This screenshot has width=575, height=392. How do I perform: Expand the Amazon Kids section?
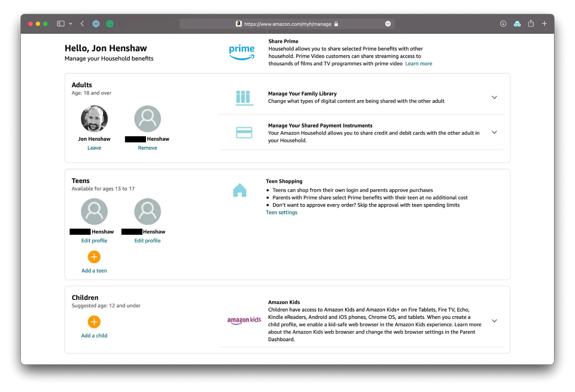tap(494, 320)
